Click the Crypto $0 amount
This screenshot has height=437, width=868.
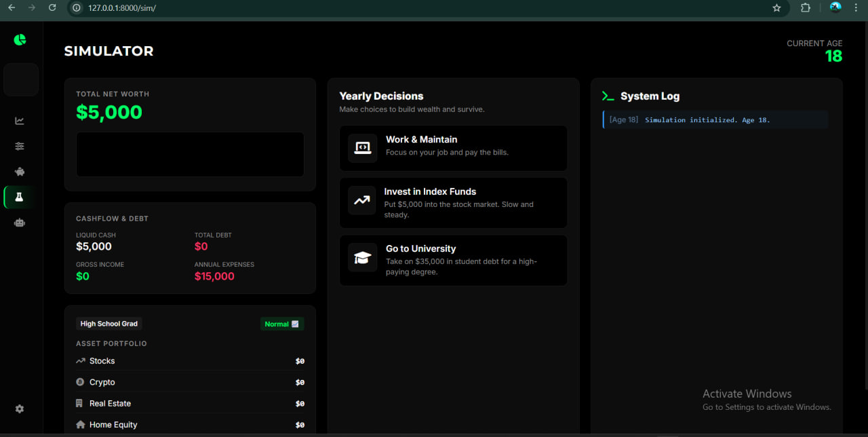[x=300, y=382]
